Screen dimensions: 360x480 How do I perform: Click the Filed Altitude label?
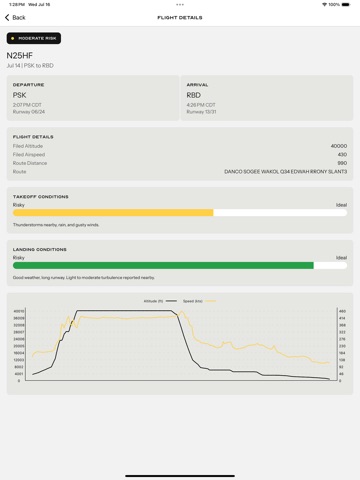pos(28,146)
